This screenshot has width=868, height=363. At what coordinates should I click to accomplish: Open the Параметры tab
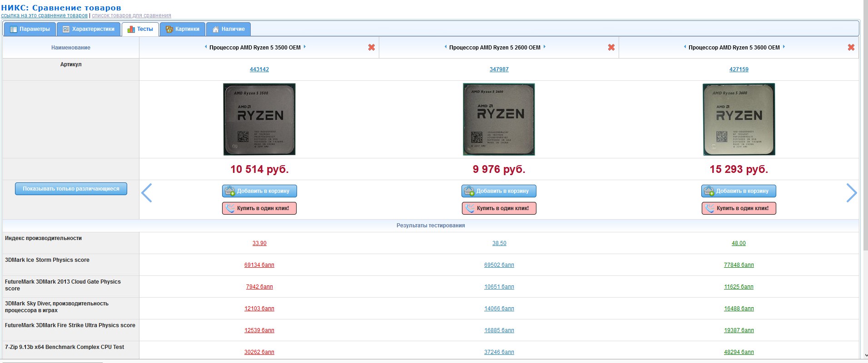pyautogui.click(x=30, y=29)
